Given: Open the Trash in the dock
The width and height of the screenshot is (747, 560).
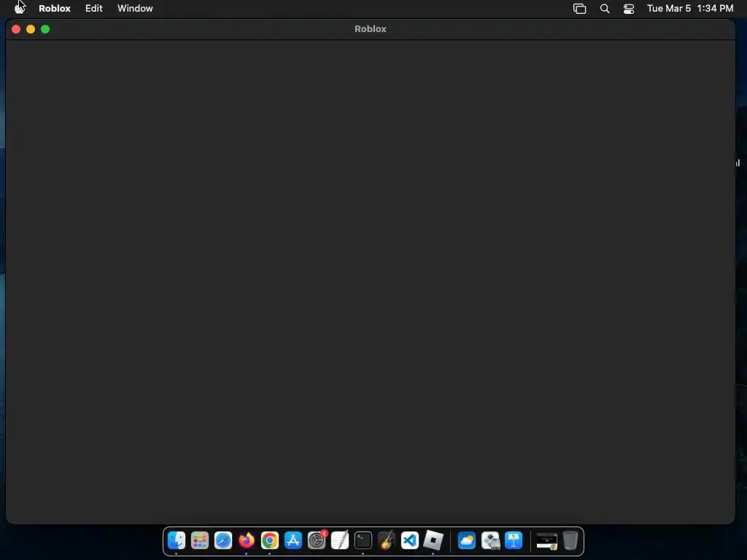Looking at the screenshot, I should tap(570, 540).
